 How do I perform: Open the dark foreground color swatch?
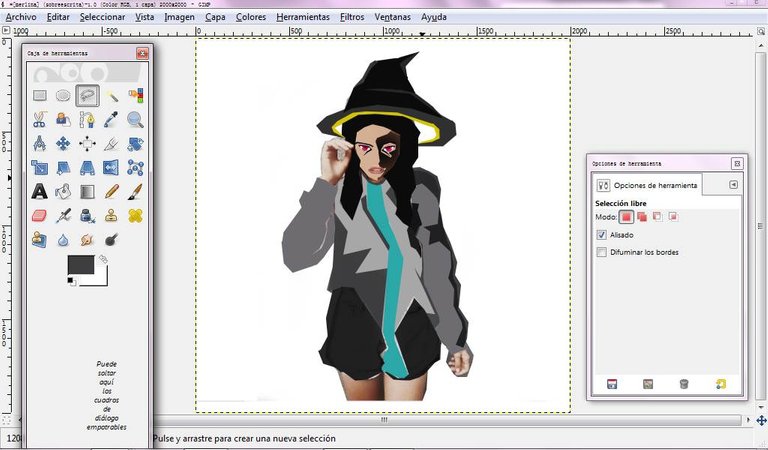(x=81, y=264)
